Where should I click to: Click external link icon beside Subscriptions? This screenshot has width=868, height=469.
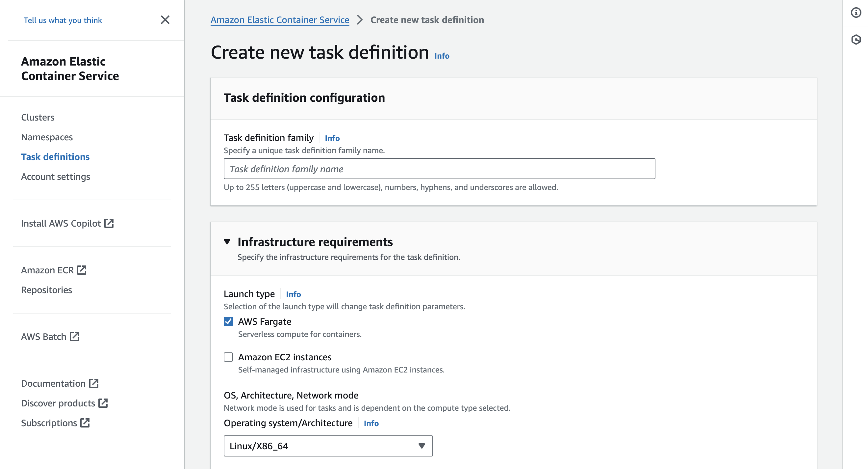pyautogui.click(x=85, y=423)
